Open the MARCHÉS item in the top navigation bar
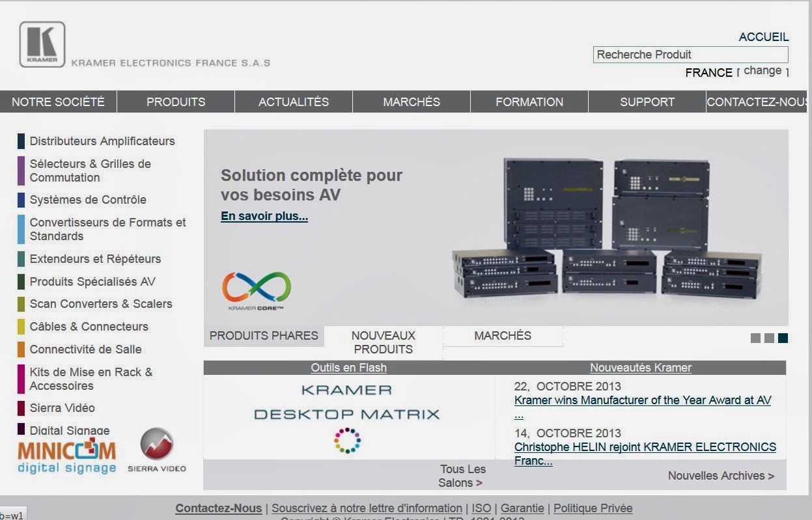Screen dimensions: 812x520 (x=412, y=102)
